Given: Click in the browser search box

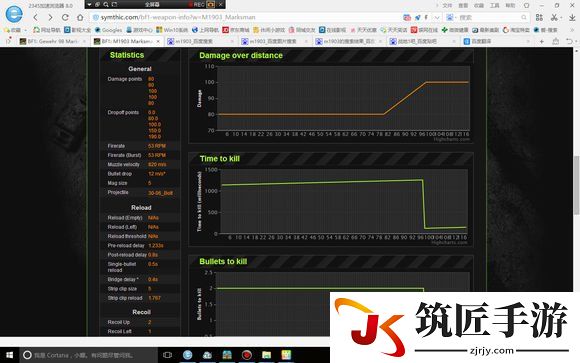Looking at the screenshot, I should (x=487, y=17).
